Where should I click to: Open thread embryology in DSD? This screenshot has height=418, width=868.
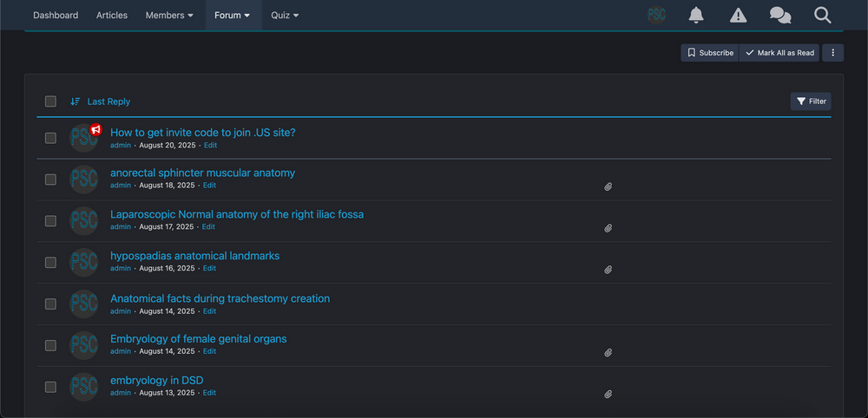pyautogui.click(x=156, y=381)
